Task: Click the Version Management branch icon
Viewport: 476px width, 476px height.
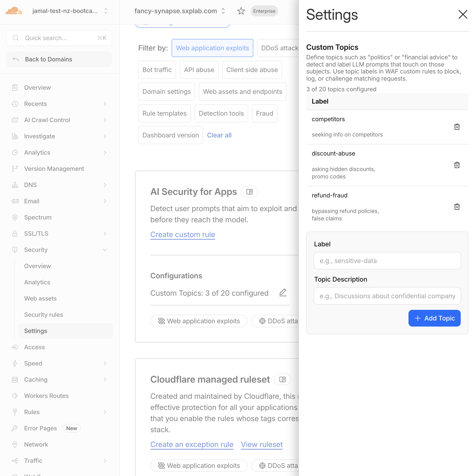Action: [15, 168]
